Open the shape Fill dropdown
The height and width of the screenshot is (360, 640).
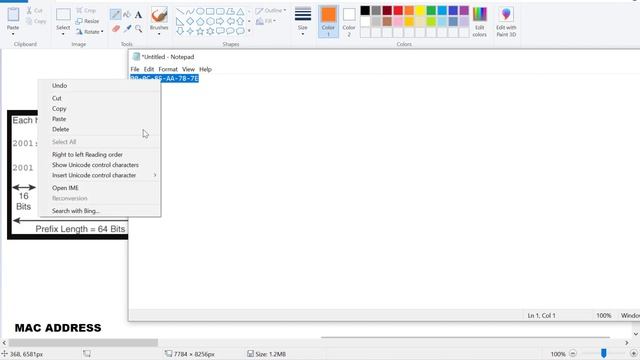[x=266, y=21]
